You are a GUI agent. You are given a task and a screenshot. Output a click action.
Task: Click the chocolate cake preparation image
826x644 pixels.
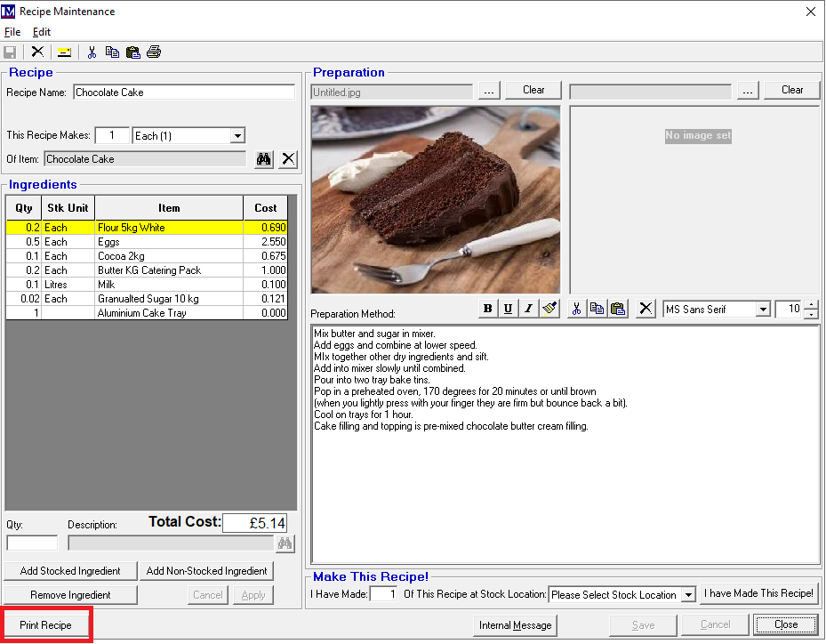pyautogui.click(x=436, y=199)
